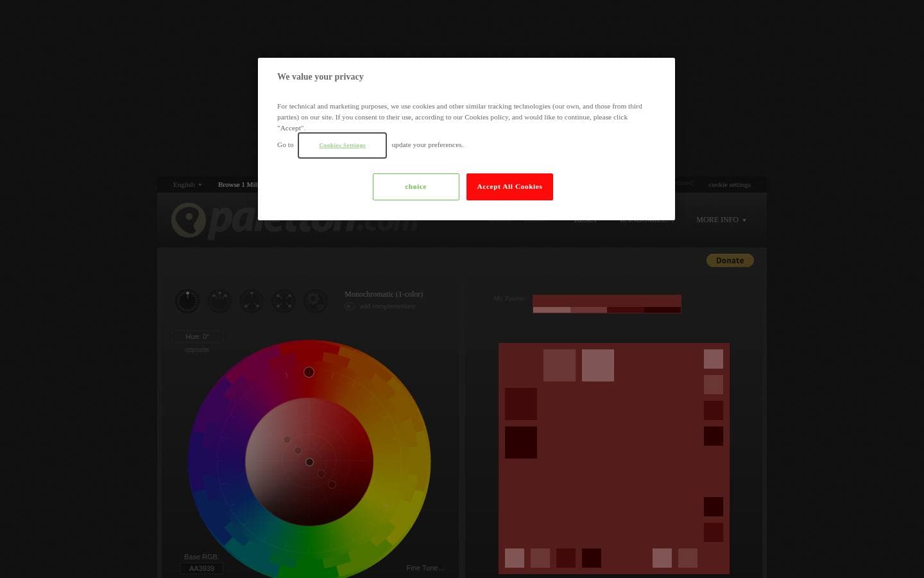The image size is (924, 578).
Task: Click the Monochromatic (1-color) label
Action: click(x=384, y=294)
